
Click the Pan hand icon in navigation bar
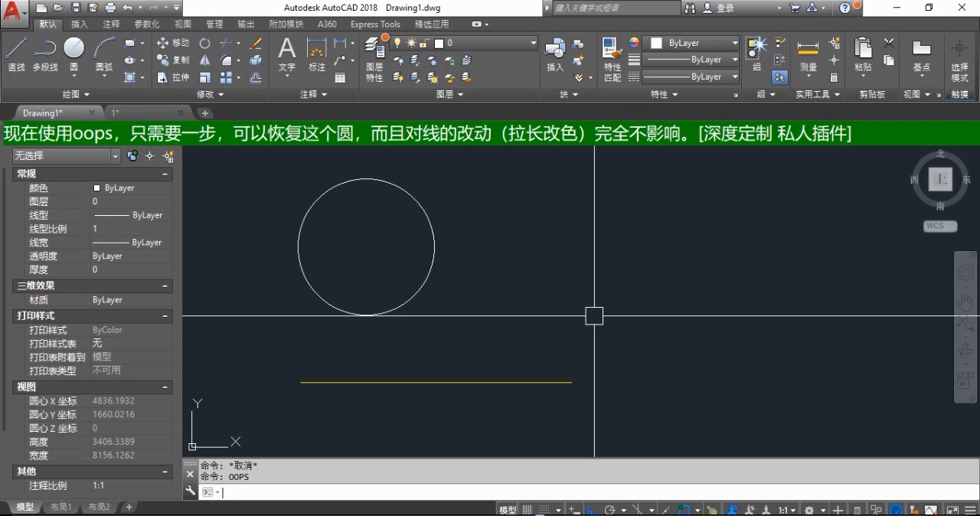965,302
